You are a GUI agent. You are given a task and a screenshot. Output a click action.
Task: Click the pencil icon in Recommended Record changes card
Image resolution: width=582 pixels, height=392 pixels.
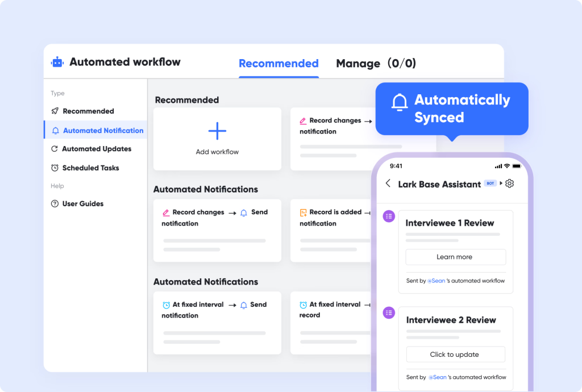tap(303, 120)
